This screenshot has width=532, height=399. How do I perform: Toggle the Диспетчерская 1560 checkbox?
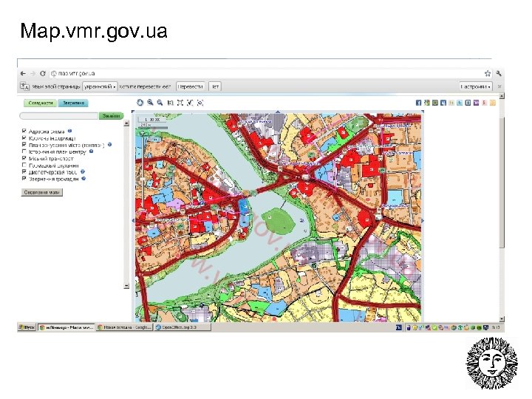click(x=24, y=171)
